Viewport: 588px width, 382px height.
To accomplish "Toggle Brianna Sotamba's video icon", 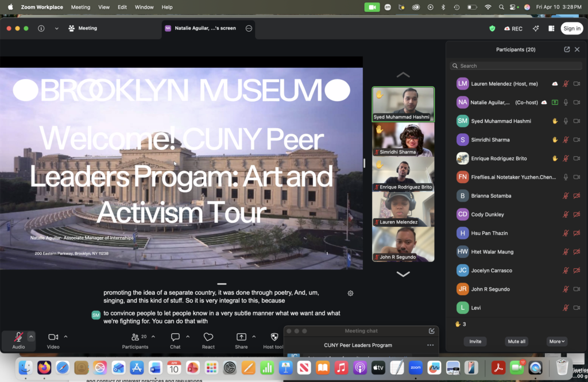I will (577, 195).
